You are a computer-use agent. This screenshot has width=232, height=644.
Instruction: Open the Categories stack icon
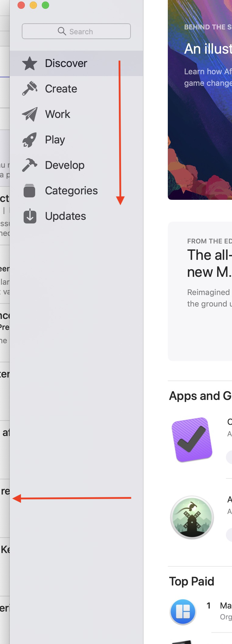tap(30, 191)
